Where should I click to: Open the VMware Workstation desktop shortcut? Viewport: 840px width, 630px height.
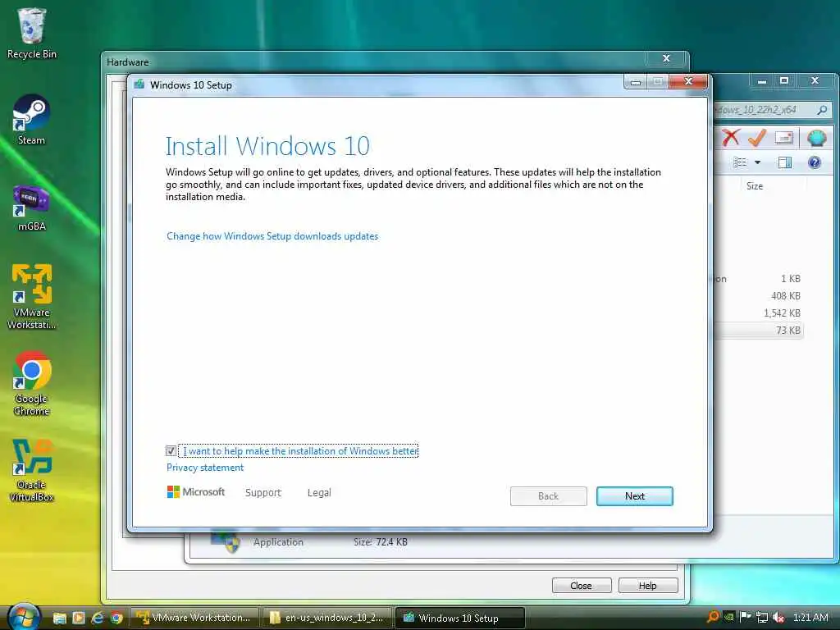[x=31, y=296]
